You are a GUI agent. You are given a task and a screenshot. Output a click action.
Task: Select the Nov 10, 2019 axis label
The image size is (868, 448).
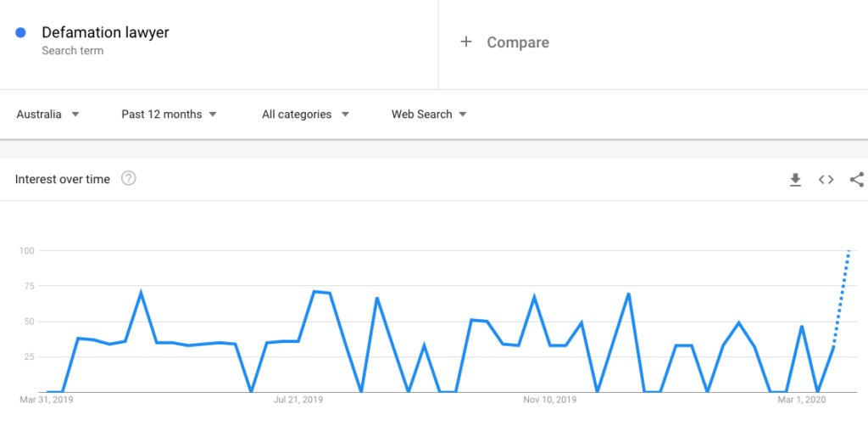coord(550,399)
